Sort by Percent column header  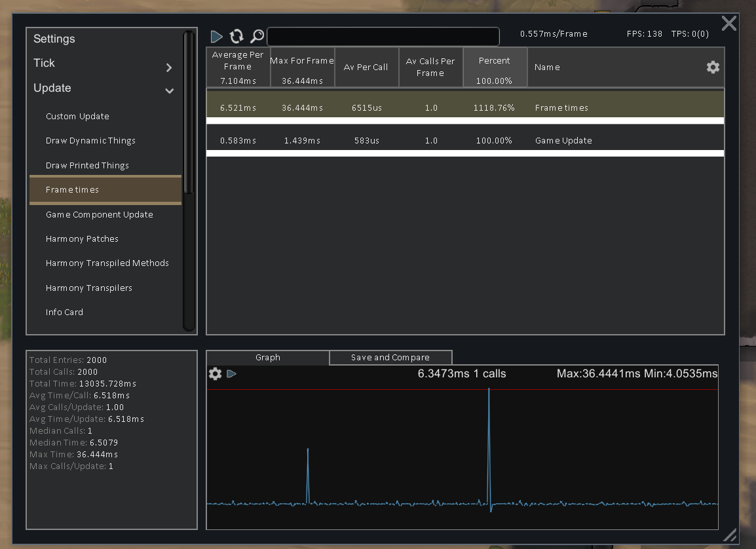pos(495,67)
